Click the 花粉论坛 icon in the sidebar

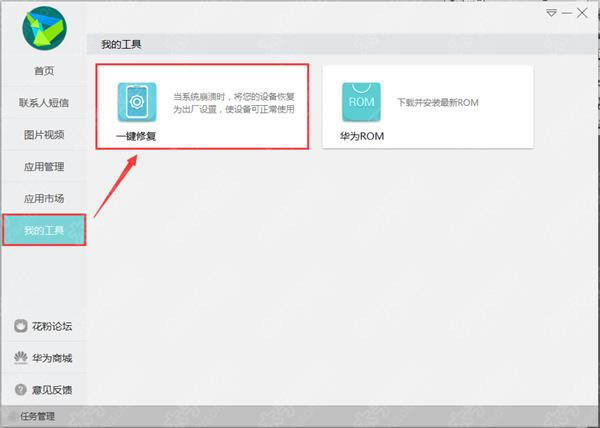pyautogui.click(x=20, y=326)
